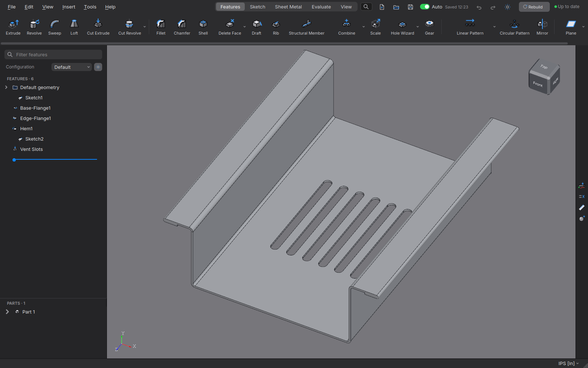588x368 pixels.
Task: Select the Revolve tool
Action: coord(34,27)
